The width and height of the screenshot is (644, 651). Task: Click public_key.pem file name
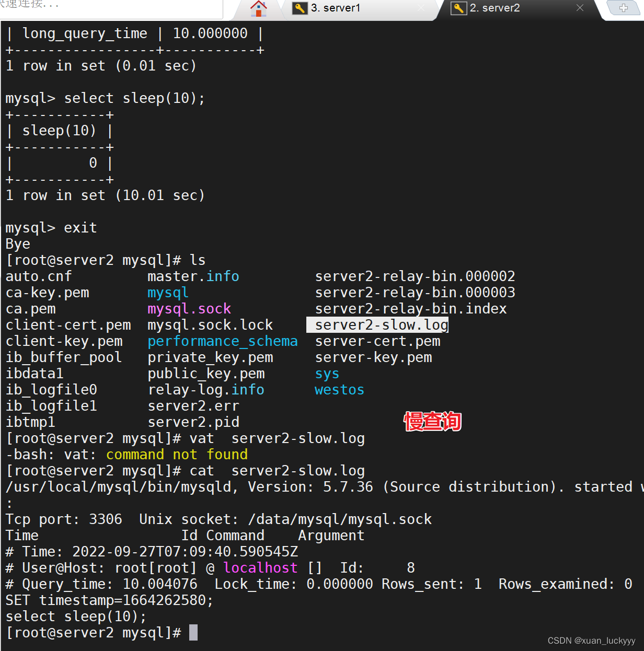206,374
